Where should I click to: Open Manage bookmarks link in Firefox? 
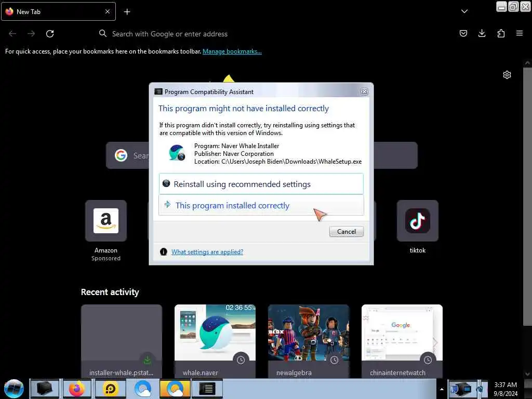click(x=232, y=51)
